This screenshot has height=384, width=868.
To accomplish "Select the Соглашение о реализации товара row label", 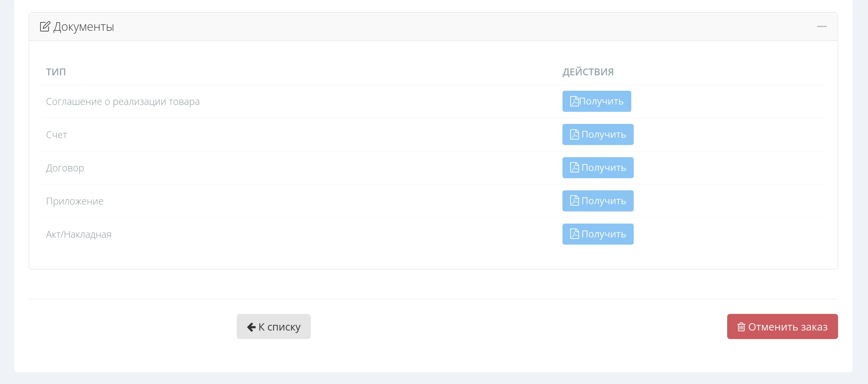I will click(x=123, y=102).
